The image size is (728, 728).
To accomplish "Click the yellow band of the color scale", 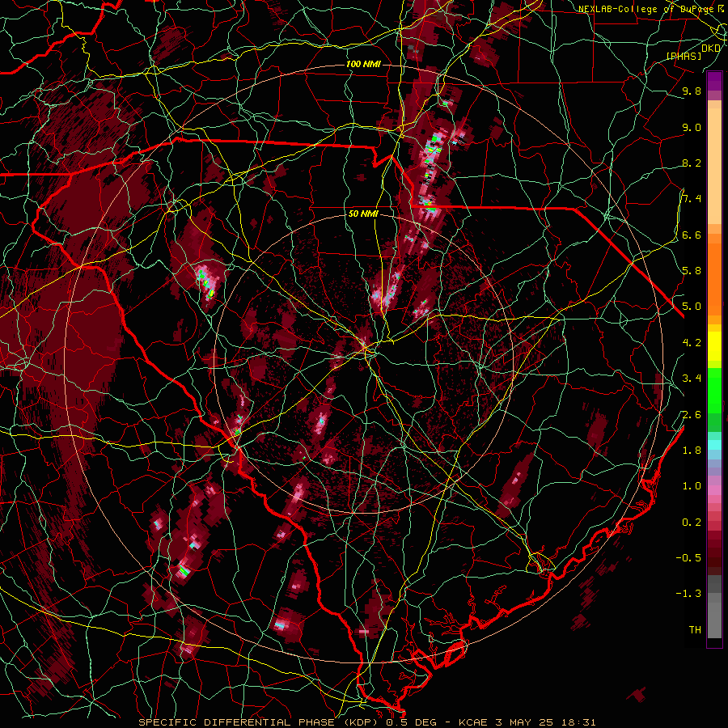I will pos(714,346).
